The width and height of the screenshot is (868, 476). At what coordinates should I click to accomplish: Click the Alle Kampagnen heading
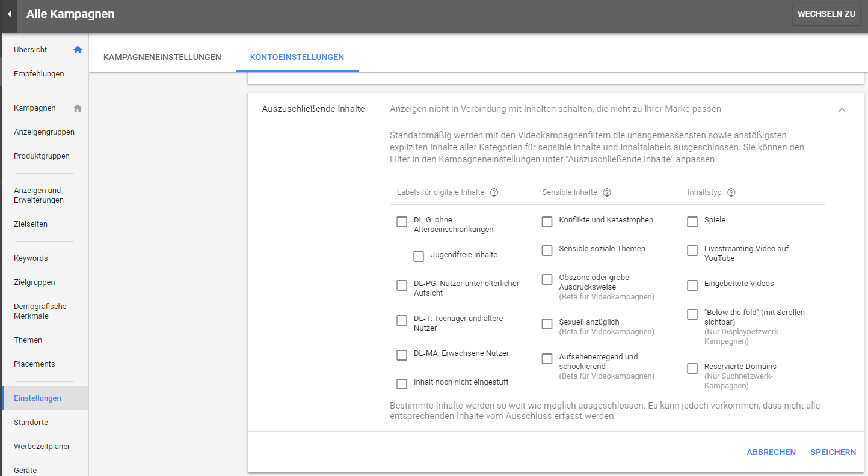[x=70, y=14]
